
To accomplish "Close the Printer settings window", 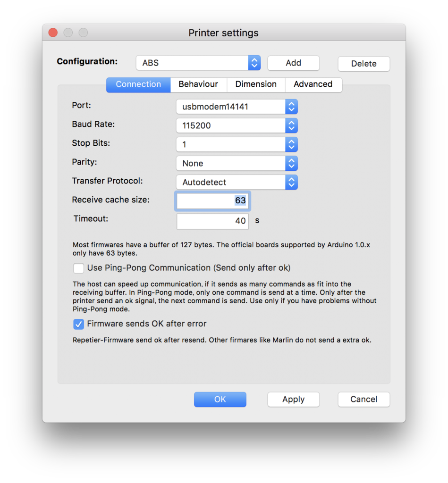I will pyautogui.click(x=53, y=33).
